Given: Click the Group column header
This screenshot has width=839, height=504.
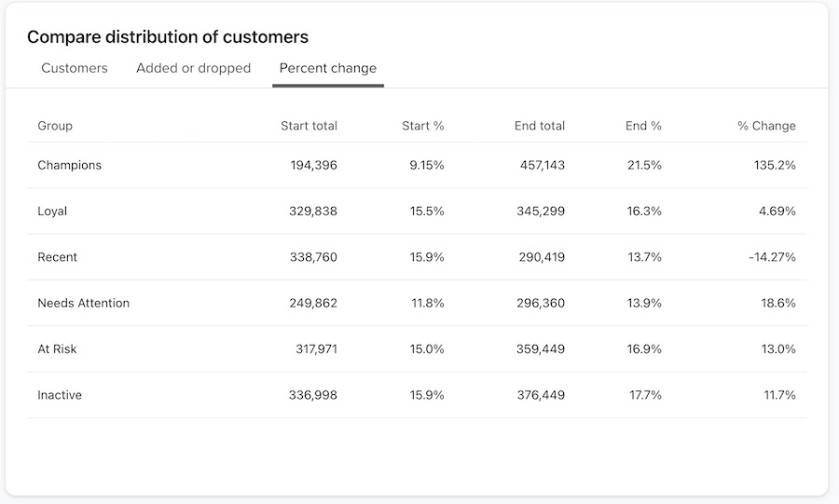Looking at the screenshot, I should coord(55,126).
